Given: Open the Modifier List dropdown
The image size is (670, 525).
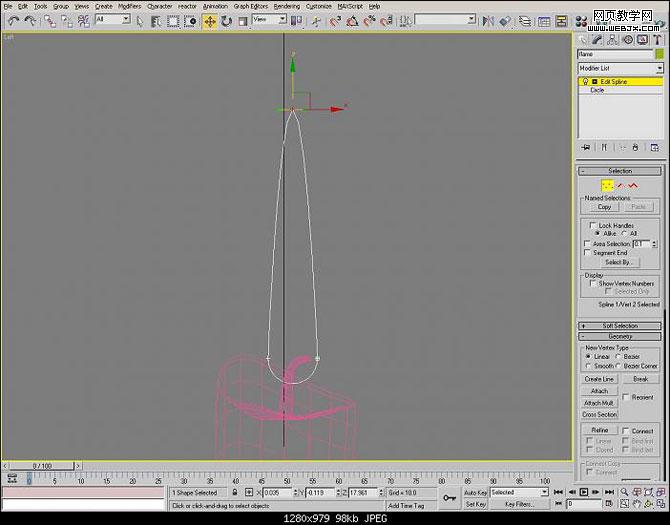Looking at the screenshot, I should pos(620,68).
